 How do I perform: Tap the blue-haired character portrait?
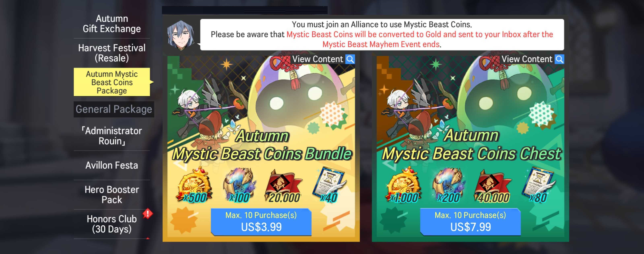[181, 35]
